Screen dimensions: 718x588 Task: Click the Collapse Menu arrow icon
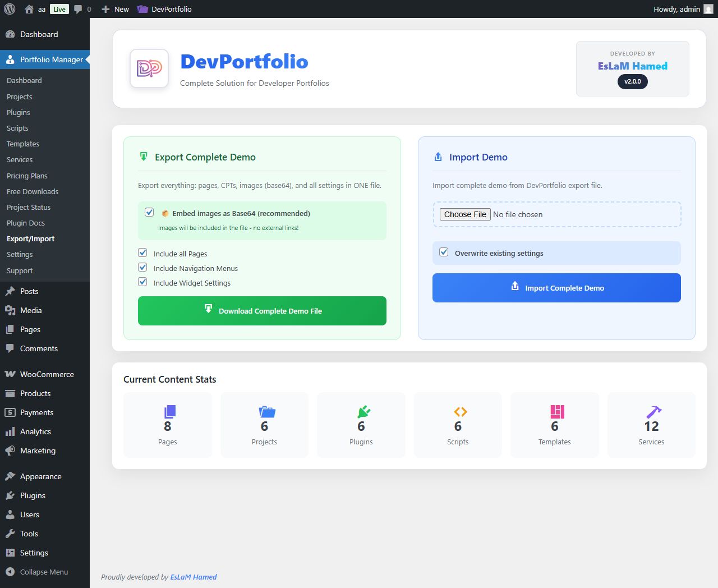[10, 572]
